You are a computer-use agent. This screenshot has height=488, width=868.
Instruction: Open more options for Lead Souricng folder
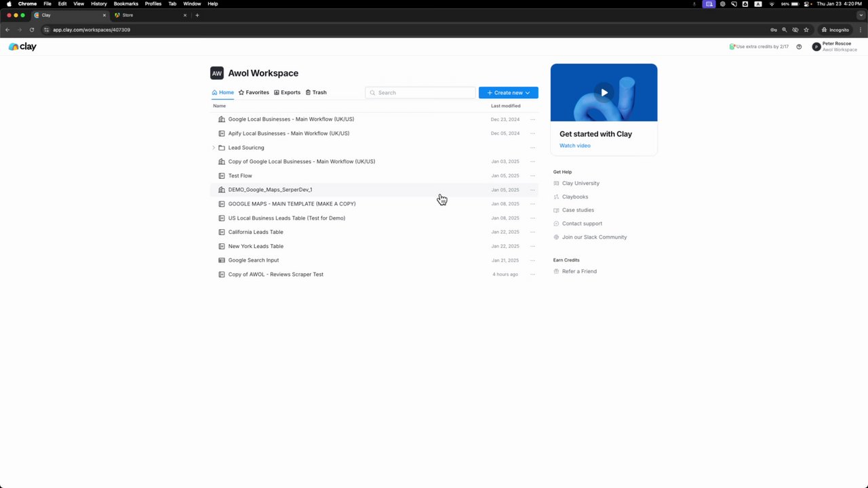(x=532, y=148)
